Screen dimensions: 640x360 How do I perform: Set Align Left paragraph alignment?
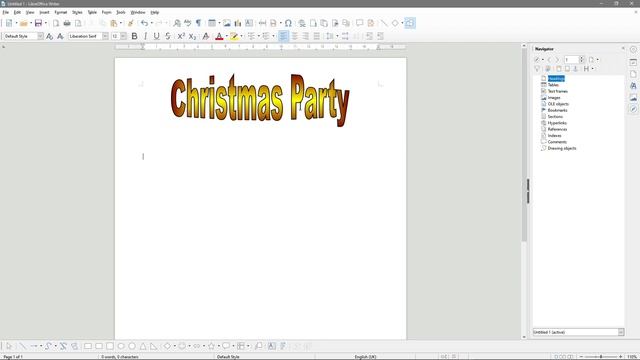(283, 36)
